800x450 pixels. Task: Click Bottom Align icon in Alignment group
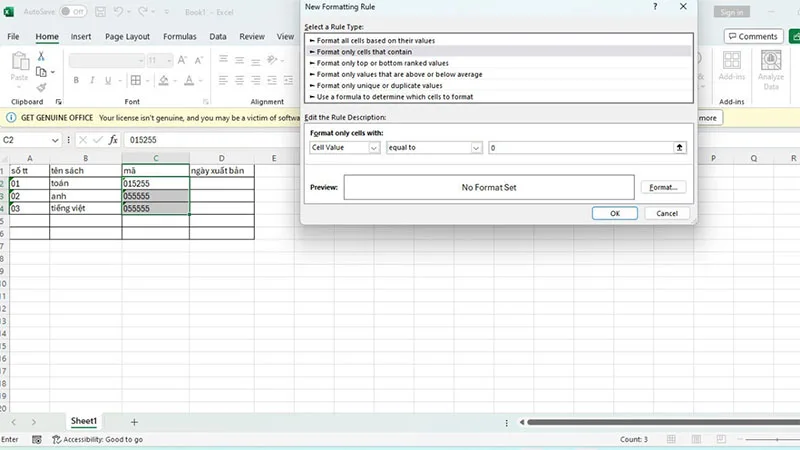pos(256,60)
